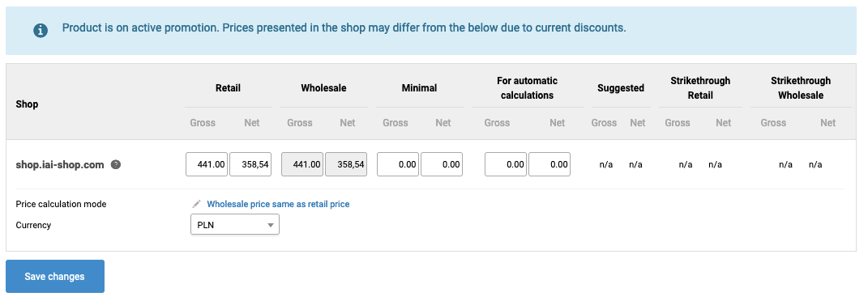Click the automatic calculations gross field
The height and width of the screenshot is (301, 868).
click(506, 164)
